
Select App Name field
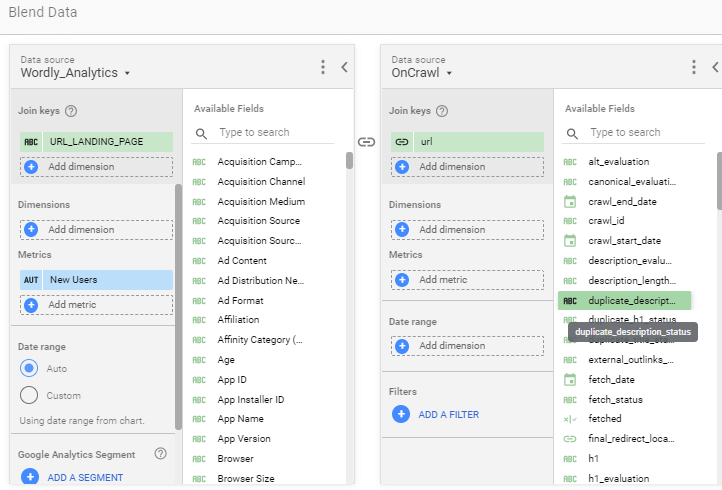tap(240, 419)
